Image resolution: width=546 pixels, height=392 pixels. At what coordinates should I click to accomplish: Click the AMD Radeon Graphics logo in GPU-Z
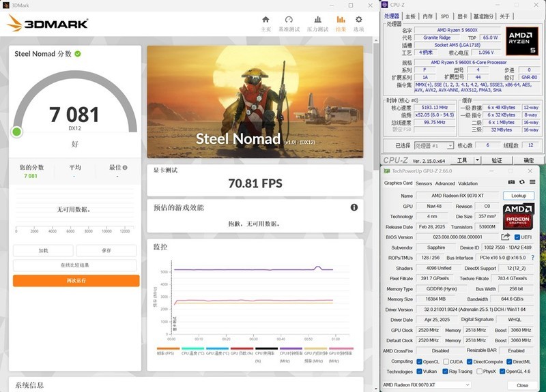pos(518,217)
